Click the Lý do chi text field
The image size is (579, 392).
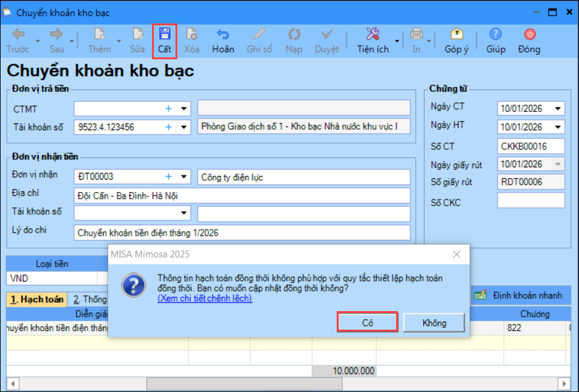[242, 233]
